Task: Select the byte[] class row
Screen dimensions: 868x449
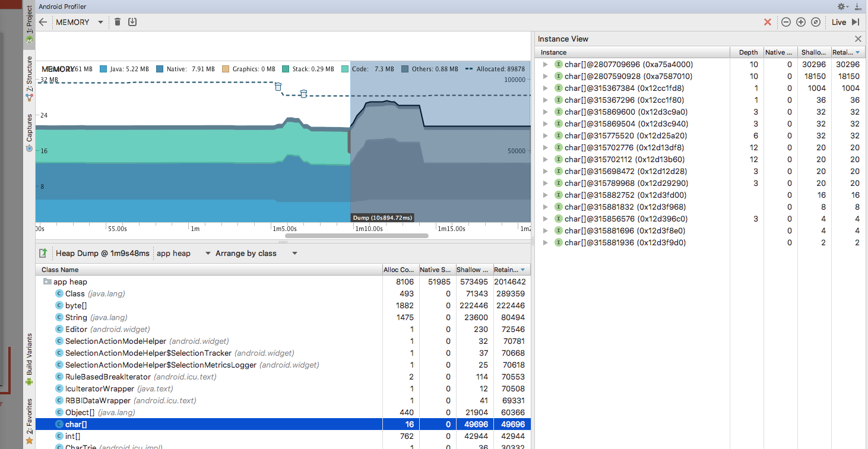Action: coord(76,305)
